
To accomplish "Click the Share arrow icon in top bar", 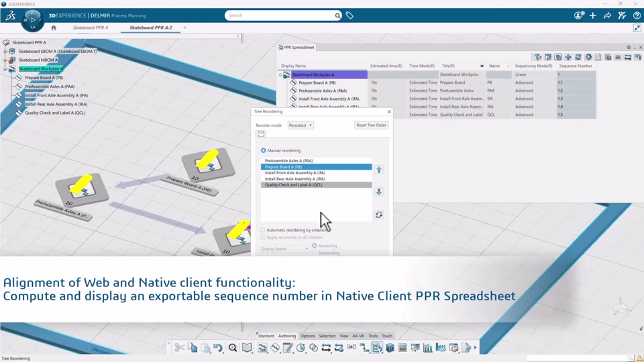I will [x=607, y=15].
